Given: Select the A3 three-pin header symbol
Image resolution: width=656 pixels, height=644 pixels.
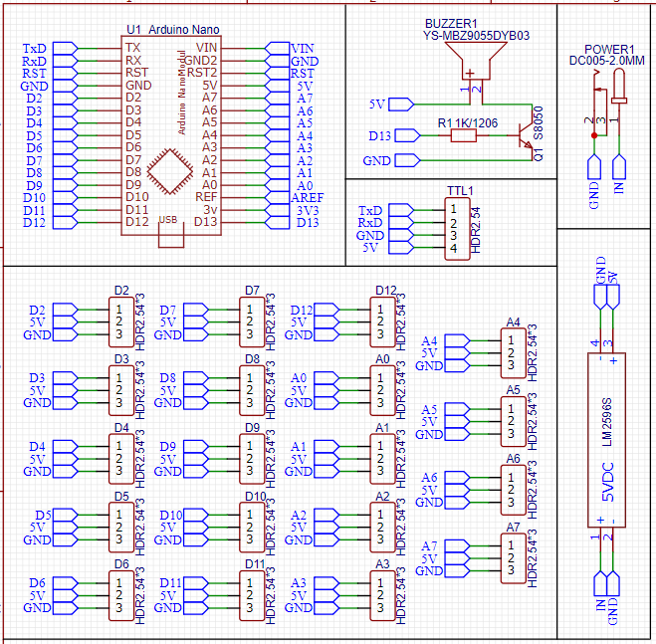Looking at the screenshot, I should coord(382,595).
